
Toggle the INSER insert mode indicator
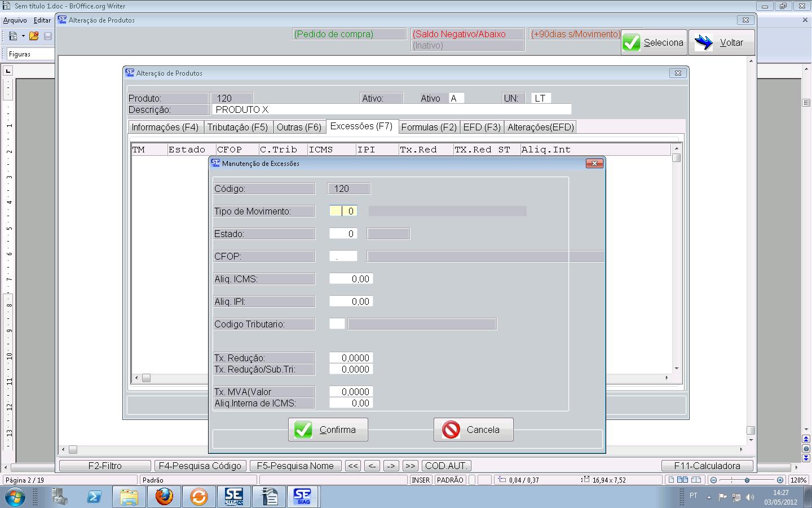[421, 480]
